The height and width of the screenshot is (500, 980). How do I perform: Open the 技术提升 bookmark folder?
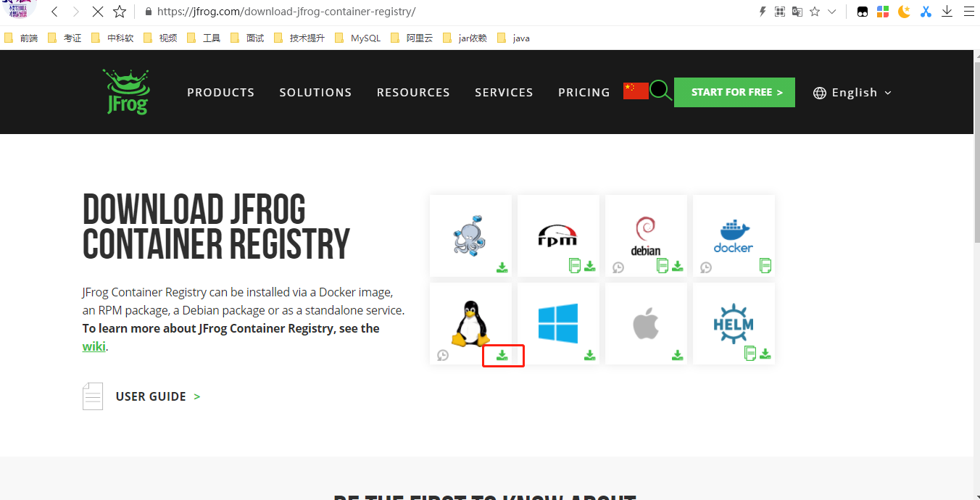click(x=299, y=38)
